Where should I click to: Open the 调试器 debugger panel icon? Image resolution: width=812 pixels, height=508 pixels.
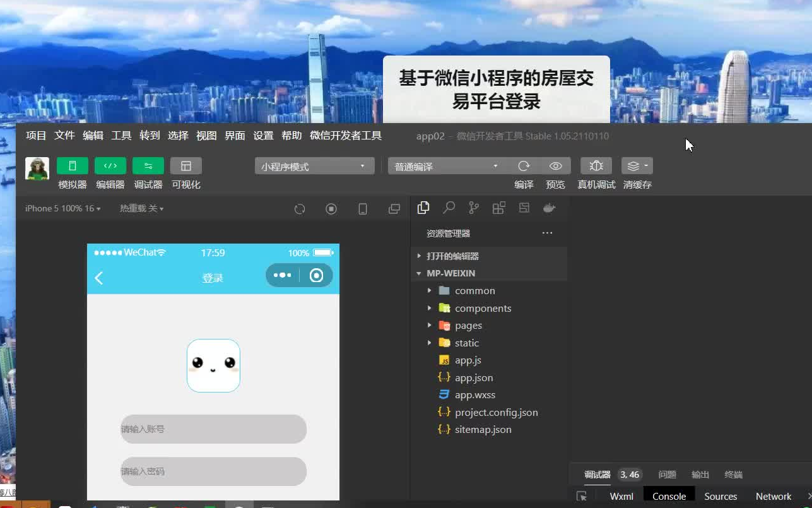(x=148, y=165)
